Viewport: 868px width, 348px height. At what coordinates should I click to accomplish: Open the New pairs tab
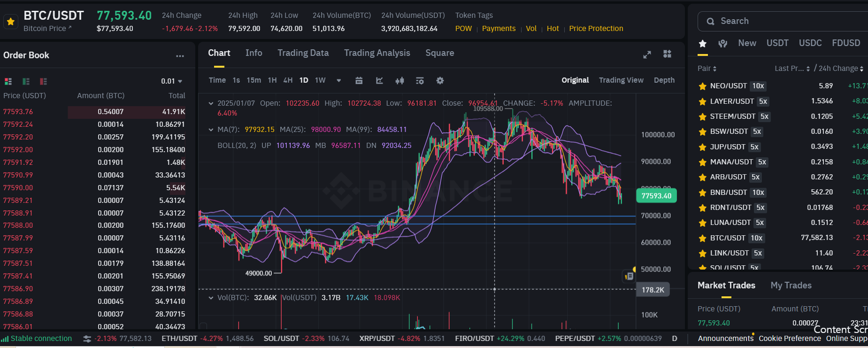[747, 43]
